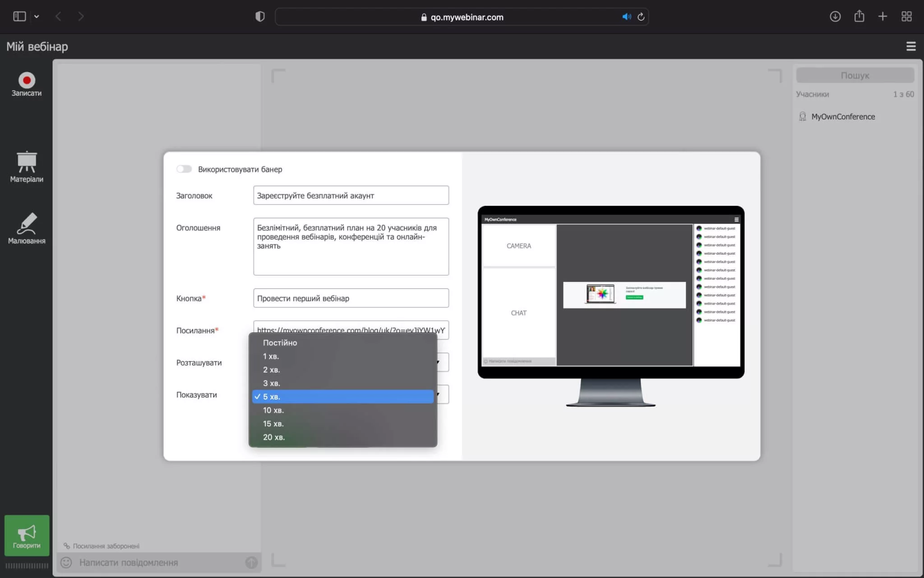The image size is (924, 578).
Task: Click the emoji smiley icon in chat
Action: click(66, 562)
